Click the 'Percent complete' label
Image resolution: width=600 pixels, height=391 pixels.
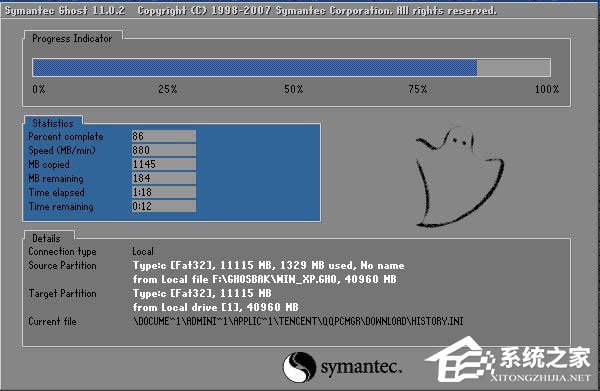click(x=66, y=137)
